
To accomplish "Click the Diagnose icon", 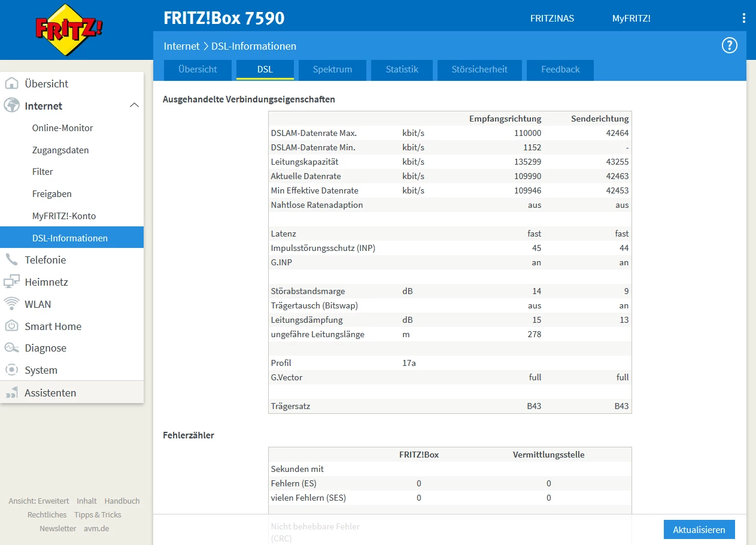I will pos(11,348).
